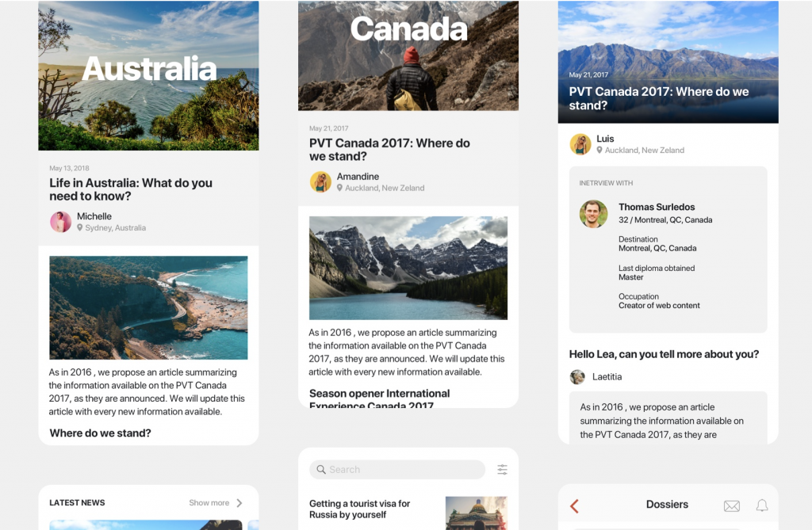The width and height of the screenshot is (812, 530).
Task: Open the Australia header image
Action: click(148, 75)
